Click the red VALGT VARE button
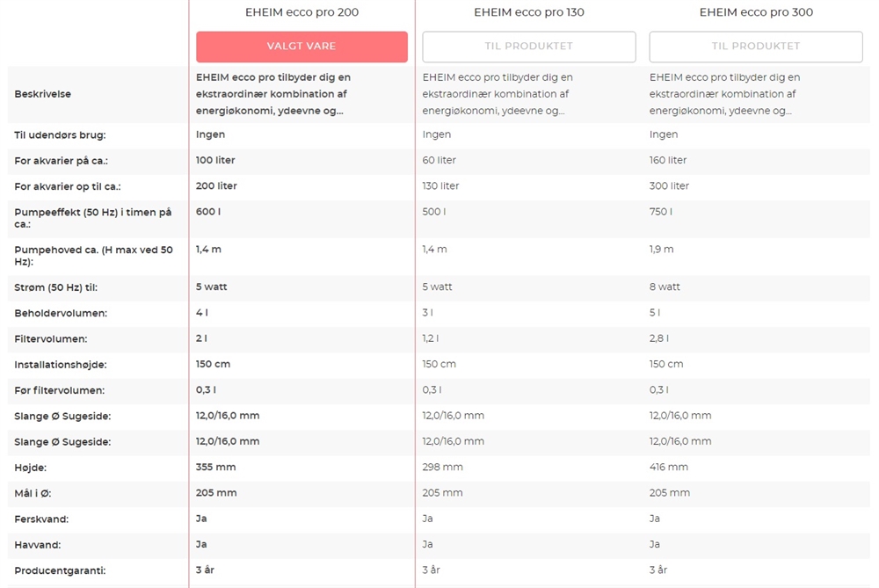Viewport: 879px width, 588px height. click(x=301, y=47)
